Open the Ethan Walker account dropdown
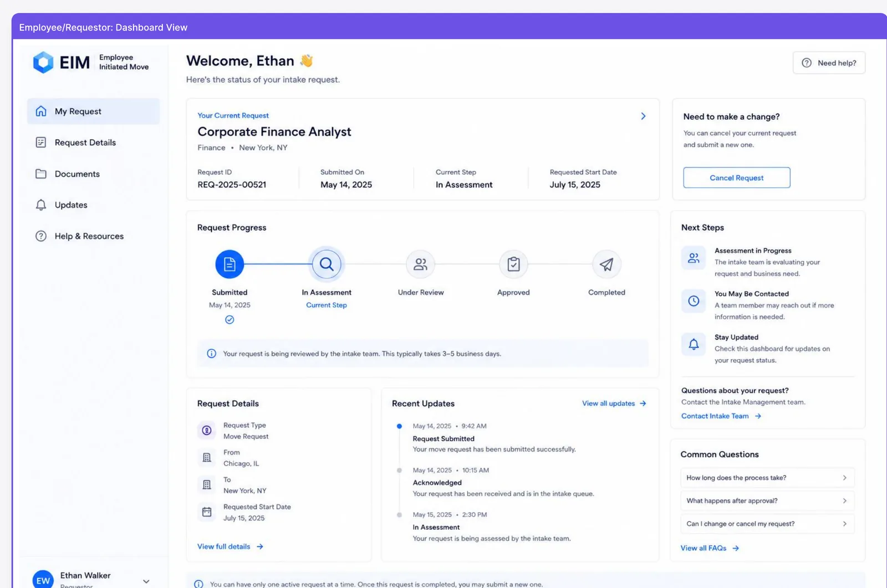887x588 pixels. pos(146,581)
